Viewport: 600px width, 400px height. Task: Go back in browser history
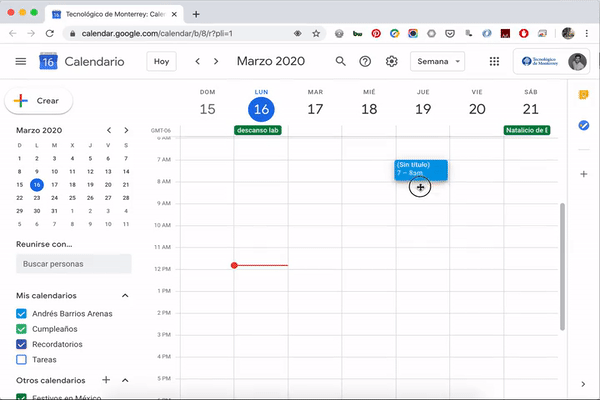tap(13, 34)
